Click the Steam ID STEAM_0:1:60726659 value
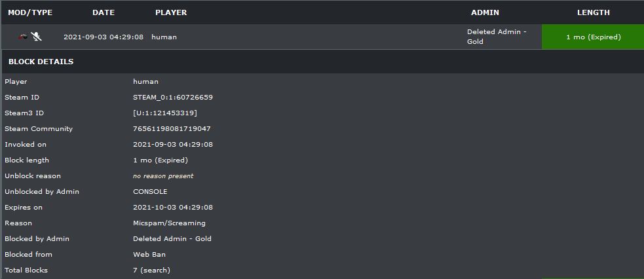 coord(172,97)
